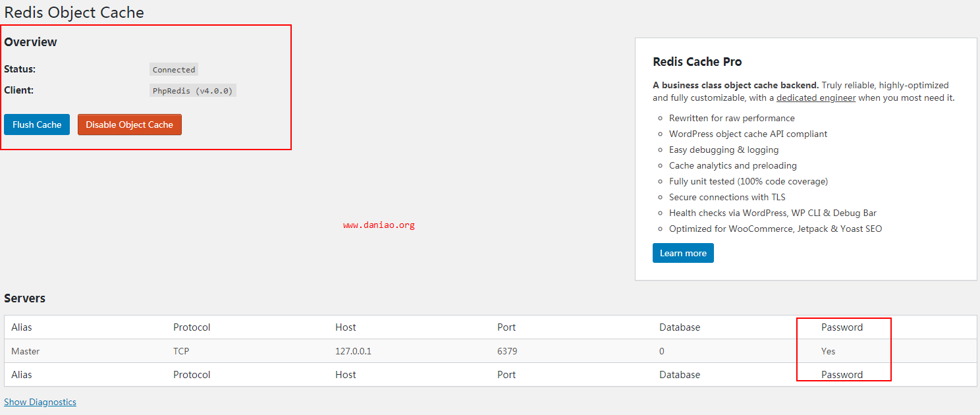980x415 pixels.
Task: Click the Alias label in the table footer row
Action: coord(22,375)
